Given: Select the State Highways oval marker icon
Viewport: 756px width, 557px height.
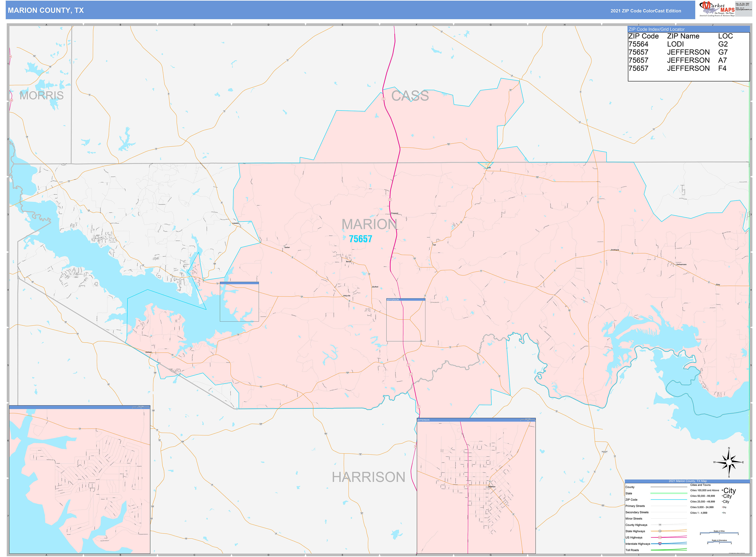Looking at the screenshot, I should point(660,531).
